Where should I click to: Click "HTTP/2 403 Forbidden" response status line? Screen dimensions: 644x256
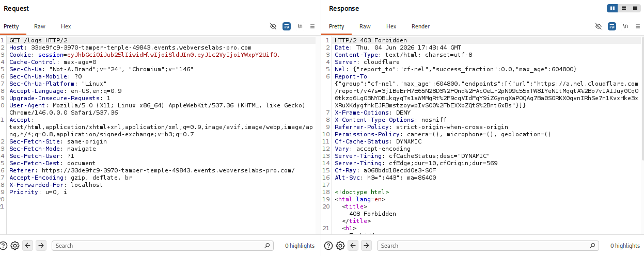[x=371, y=40]
